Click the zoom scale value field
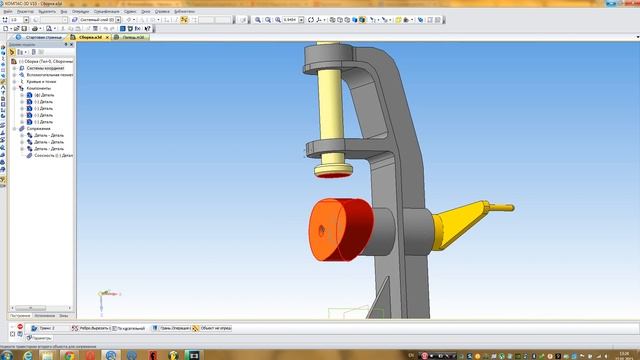Viewport: 640px width, 360px height. (290, 20)
